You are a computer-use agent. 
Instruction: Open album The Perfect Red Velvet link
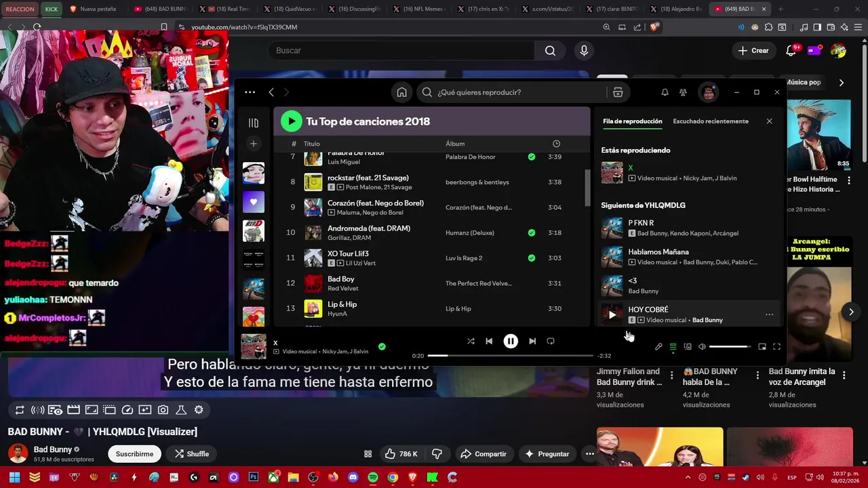click(479, 283)
